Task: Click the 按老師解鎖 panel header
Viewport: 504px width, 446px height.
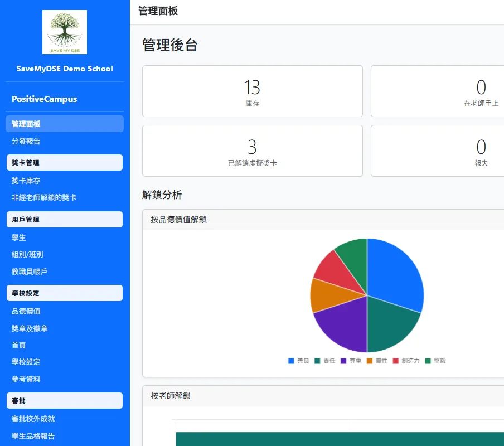Action: 323,396
